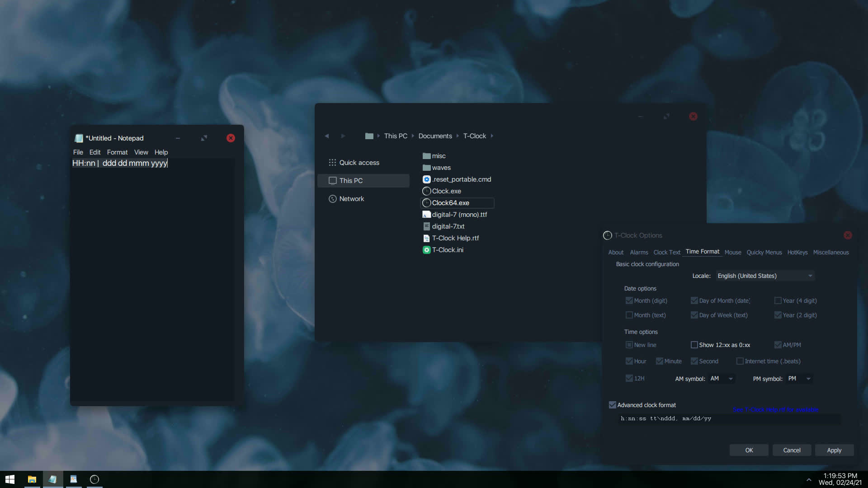Click the See T-Clock Help.rtf link
The image size is (868, 488).
pyautogui.click(x=775, y=410)
